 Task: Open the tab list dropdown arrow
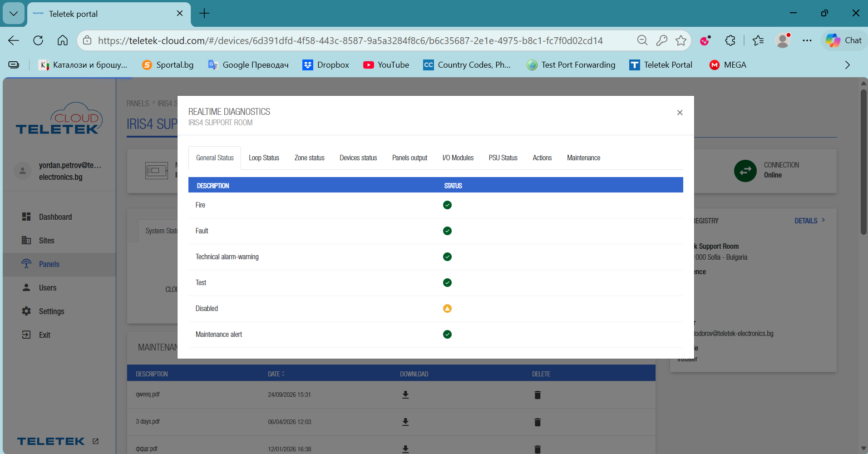(14, 14)
